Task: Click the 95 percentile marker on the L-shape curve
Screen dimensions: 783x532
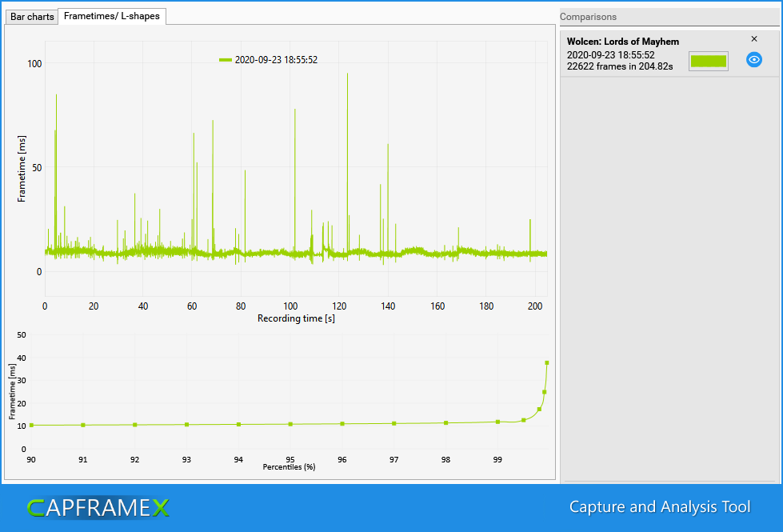Action: tap(290, 424)
